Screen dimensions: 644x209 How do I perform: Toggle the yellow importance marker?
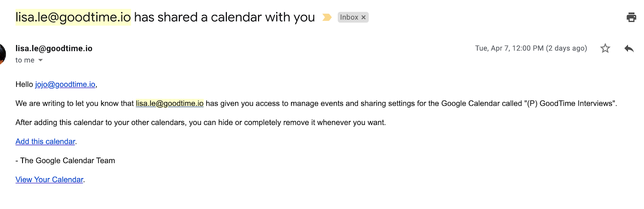tap(327, 17)
